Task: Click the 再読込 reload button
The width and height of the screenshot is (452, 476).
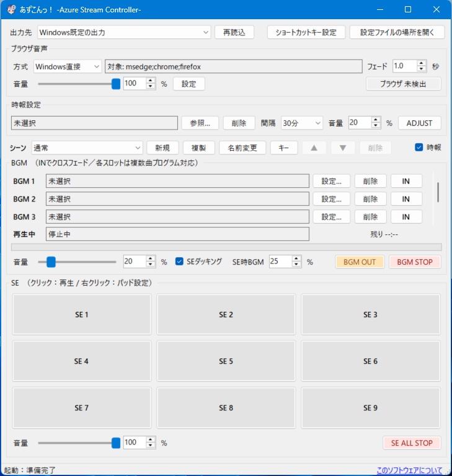Action: tap(234, 32)
